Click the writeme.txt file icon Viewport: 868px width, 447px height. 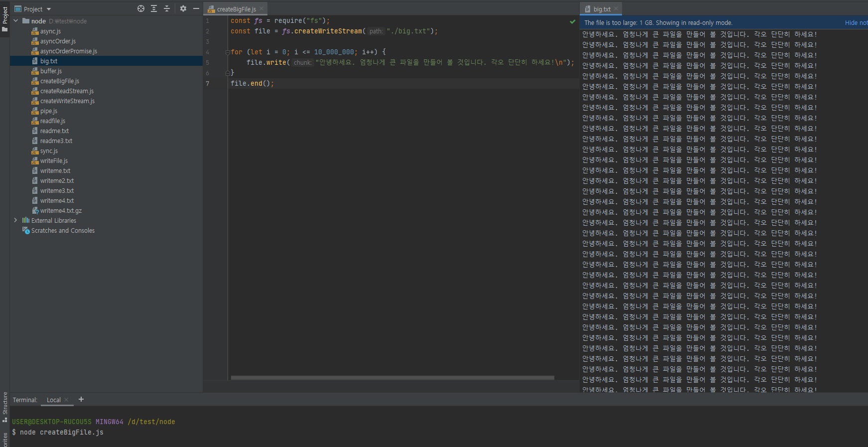35,171
